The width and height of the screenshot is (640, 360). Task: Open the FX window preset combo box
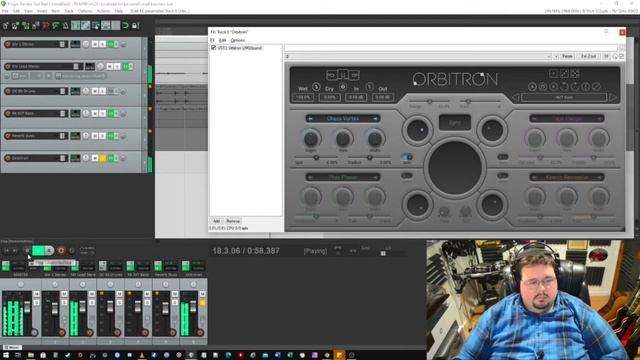tap(418, 56)
